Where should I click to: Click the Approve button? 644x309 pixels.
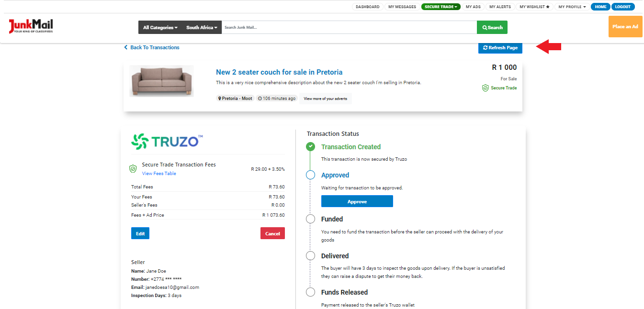tap(357, 201)
